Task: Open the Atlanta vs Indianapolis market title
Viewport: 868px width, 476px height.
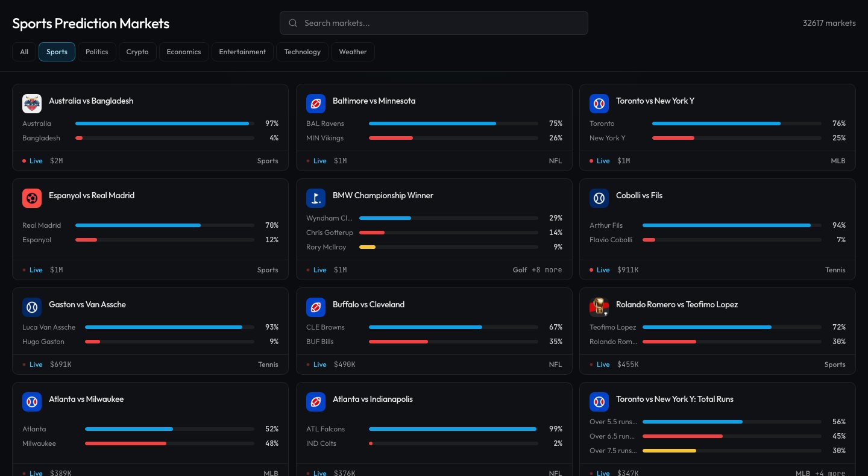Action: (x=373, y=399)
